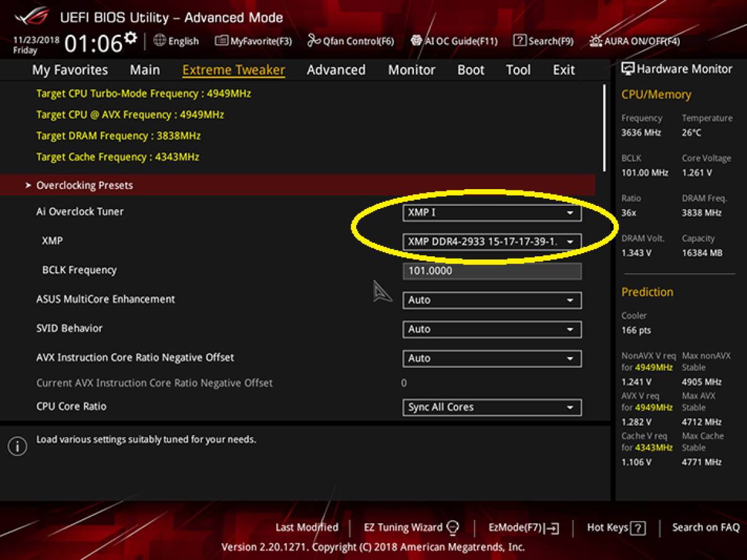Screen dimensions: 747x560
Task: Expand the Overclocking Presets submenu
Action: 85,185
